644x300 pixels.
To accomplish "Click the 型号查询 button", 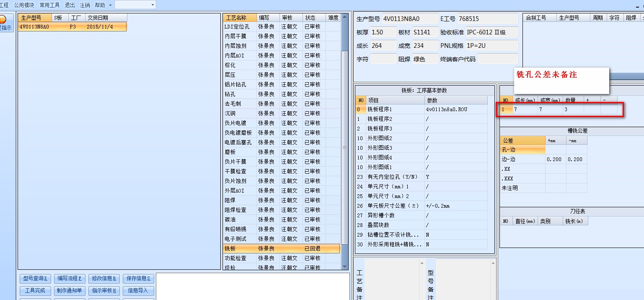I will tap(36, 279).
